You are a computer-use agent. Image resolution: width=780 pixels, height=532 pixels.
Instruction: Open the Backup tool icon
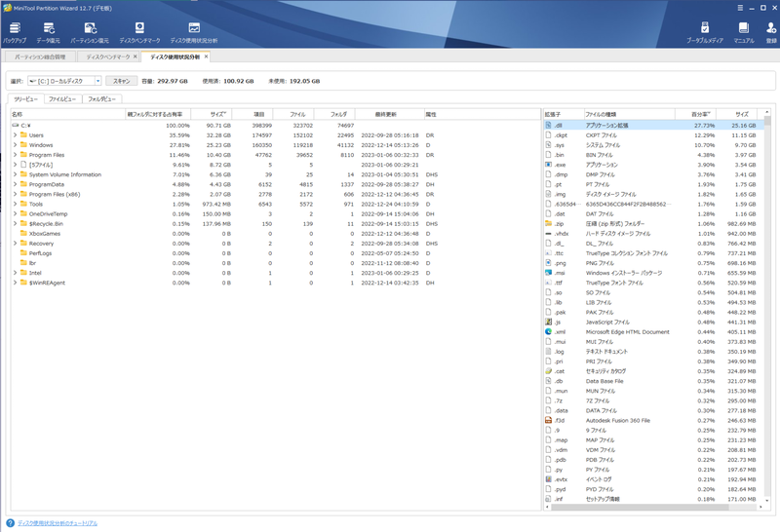tap(15, 28)
